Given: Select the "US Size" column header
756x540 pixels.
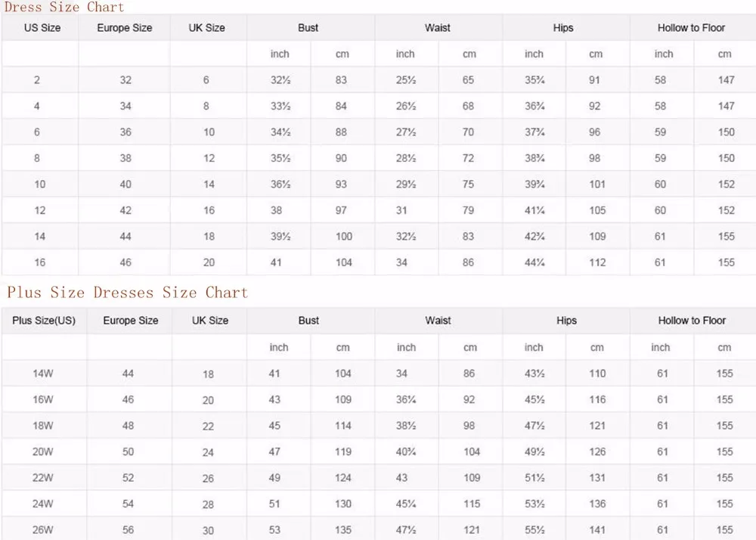Looking at the screenshot, I should 42,28.
